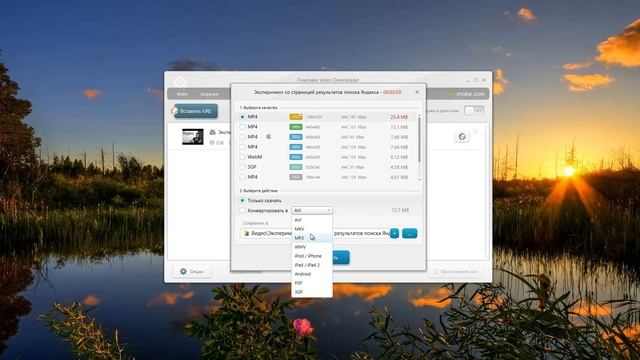Image resolution: width=640 pixels, height=360 pixels.
Task: Click the blue quality badge on WebM row
Action: (296, 157)
